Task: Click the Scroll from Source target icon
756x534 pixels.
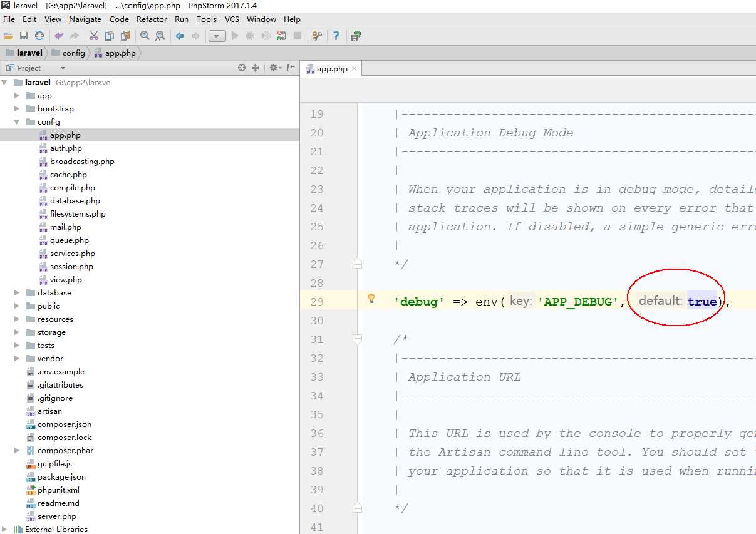Action: pyautogui.click(x=242, y=68)
